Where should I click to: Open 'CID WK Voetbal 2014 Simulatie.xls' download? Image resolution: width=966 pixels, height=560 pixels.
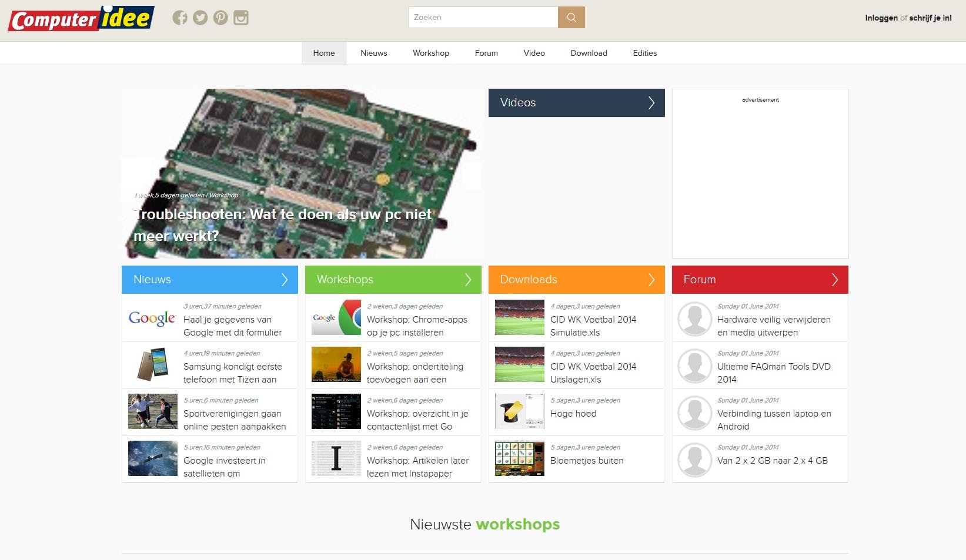[x=593, y=326]
